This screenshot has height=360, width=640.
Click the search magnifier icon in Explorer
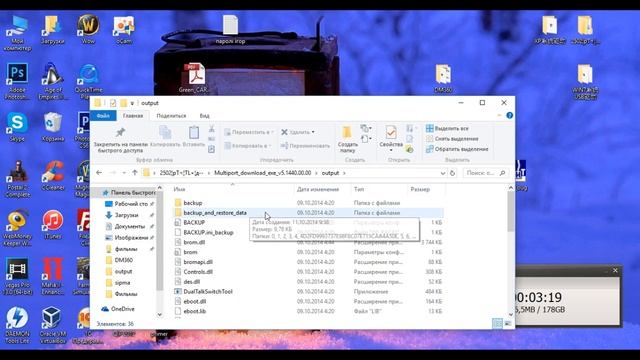(502, 173)
